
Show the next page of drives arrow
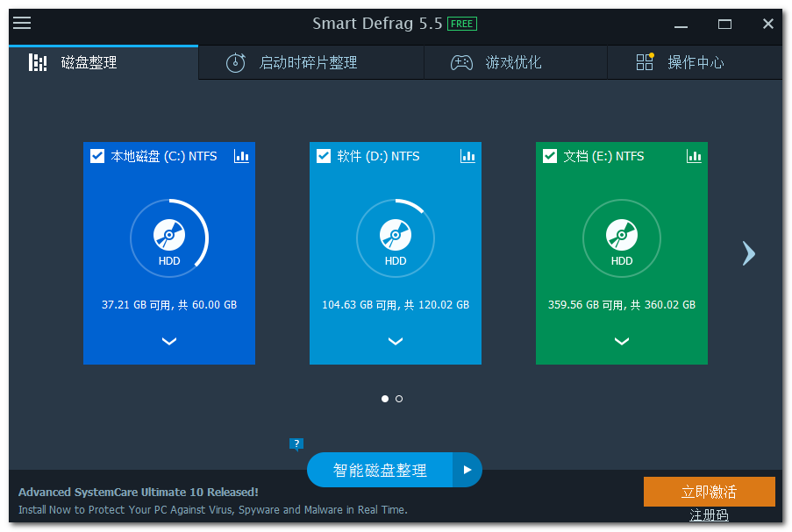748,253
